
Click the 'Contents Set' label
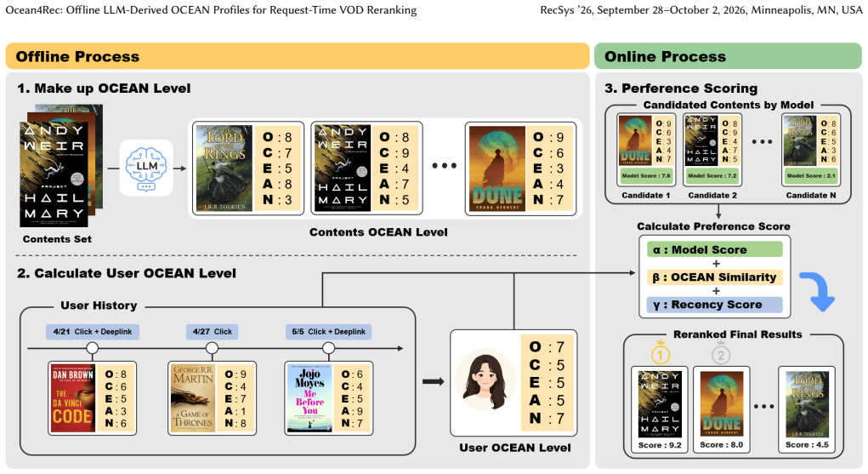tap(57, 239)
